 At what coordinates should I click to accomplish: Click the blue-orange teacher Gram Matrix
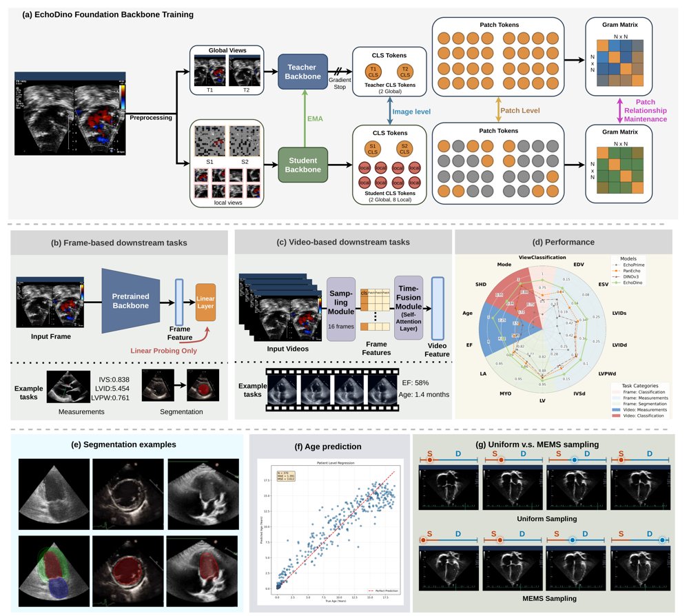coord(619,63)
